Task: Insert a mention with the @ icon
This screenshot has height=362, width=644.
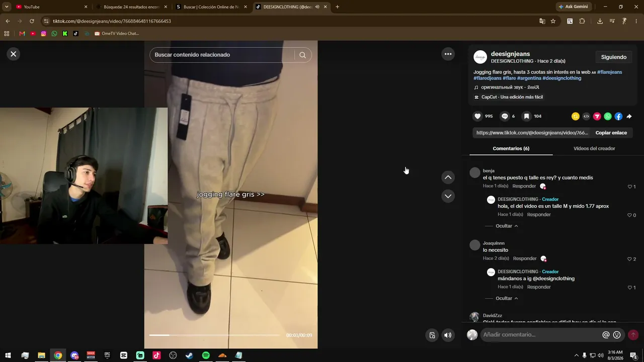Action: [x=606, y=335]
